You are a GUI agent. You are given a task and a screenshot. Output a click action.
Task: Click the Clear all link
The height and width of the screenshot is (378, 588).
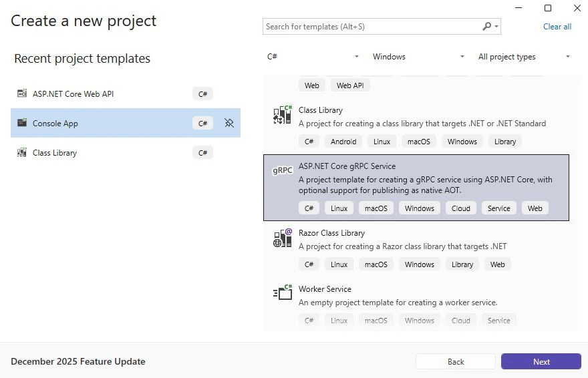(x=557, y=27)
